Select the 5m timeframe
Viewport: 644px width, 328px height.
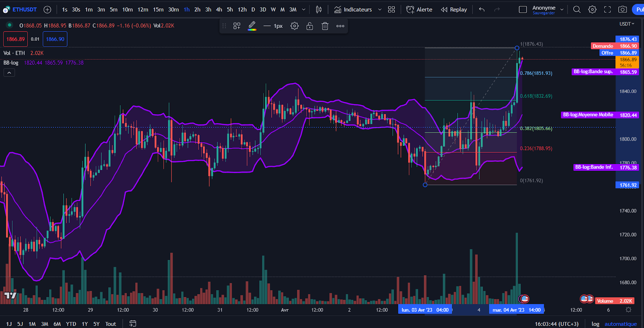(x=114, y=9)
